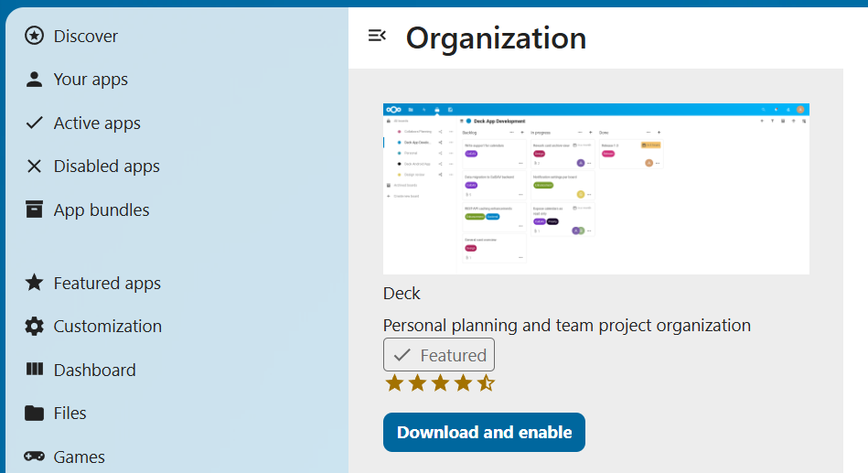Collapse the app navigation sidebar
Screen dimensions: 868x473
coord(377,36)
